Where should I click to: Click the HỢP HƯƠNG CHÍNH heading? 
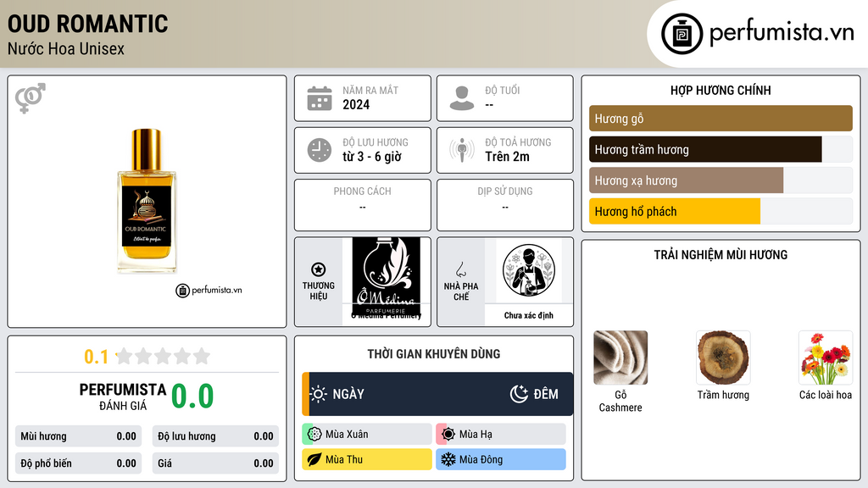pos(721,90)
